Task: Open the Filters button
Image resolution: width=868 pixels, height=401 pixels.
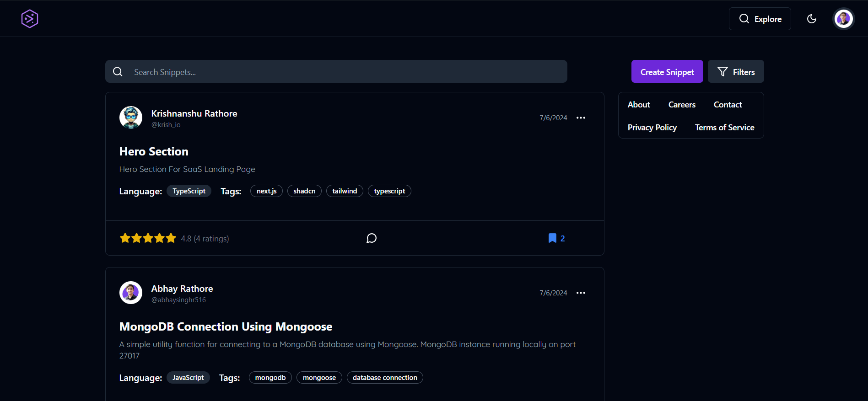Action: click(736, 71)
